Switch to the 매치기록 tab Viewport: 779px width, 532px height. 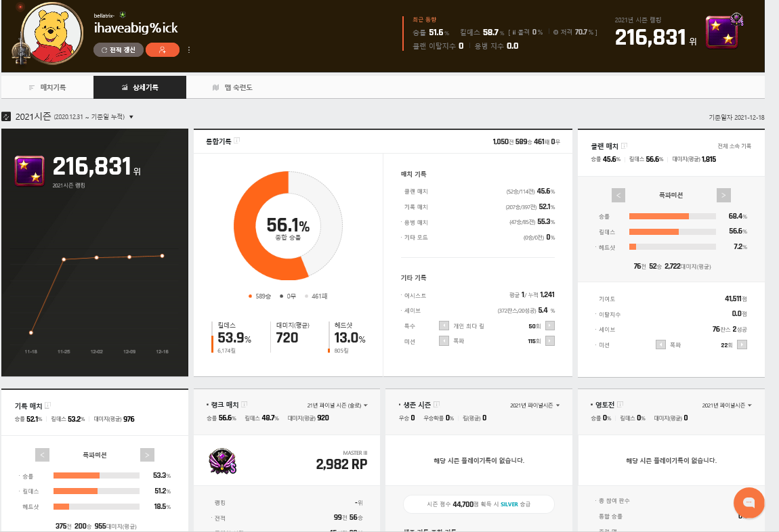[x=47, y=87]
